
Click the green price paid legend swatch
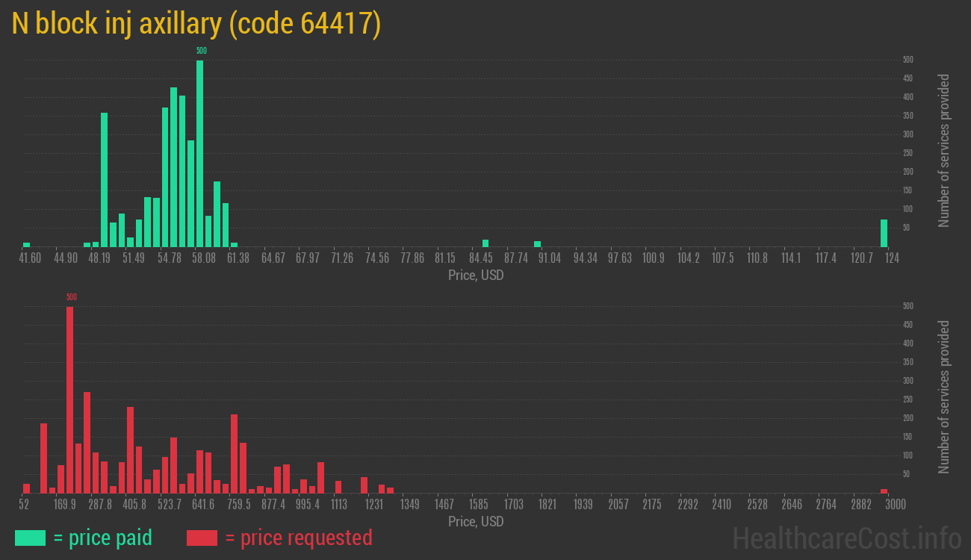coord(30,538)
